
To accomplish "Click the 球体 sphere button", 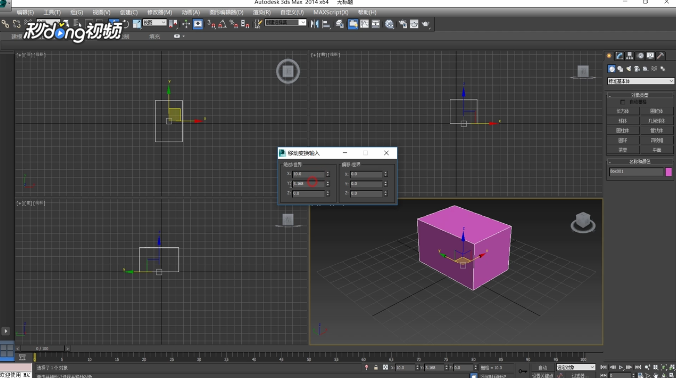I will [623, 121].
